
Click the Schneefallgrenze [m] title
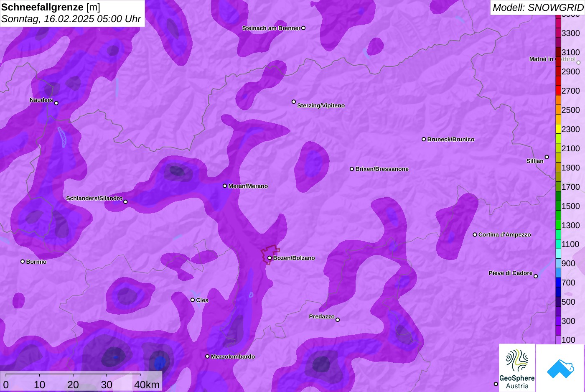51,7
